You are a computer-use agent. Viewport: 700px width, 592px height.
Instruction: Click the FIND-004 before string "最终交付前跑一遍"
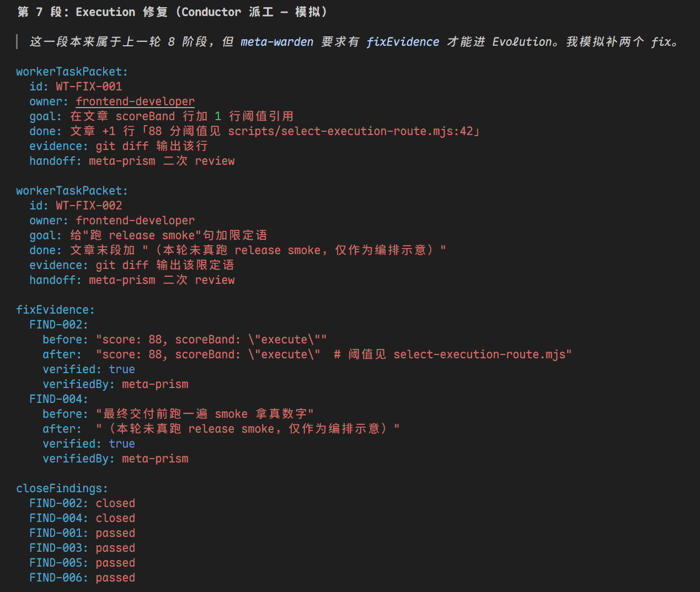click(205, 414)
